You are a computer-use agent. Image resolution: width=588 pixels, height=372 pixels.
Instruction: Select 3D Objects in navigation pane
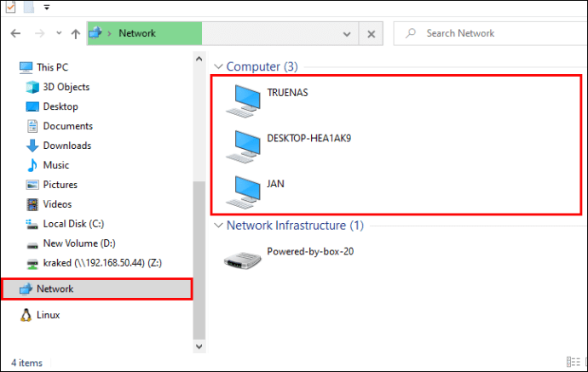(x=66, y=87)
